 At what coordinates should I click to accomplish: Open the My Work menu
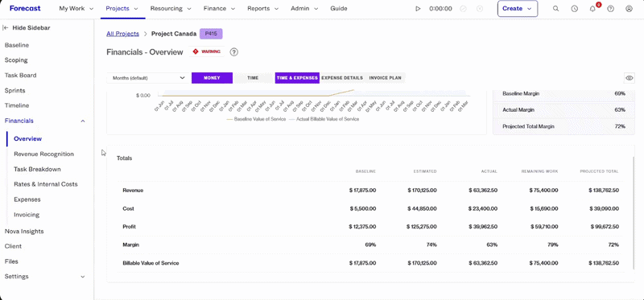point(76,9)
